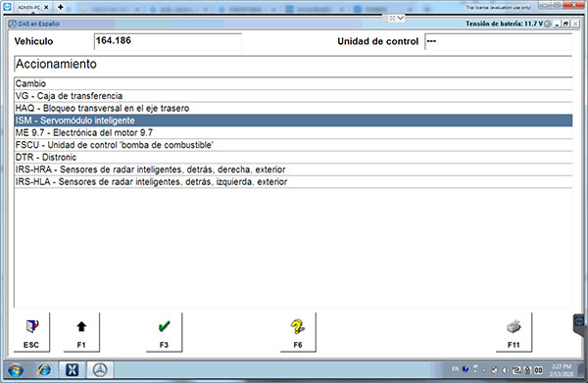Image resolution: width=588 pixels, height=383 pixels.
Task: Switch to the Mercedes star taskbar app
Action: [x=100, y=370]
